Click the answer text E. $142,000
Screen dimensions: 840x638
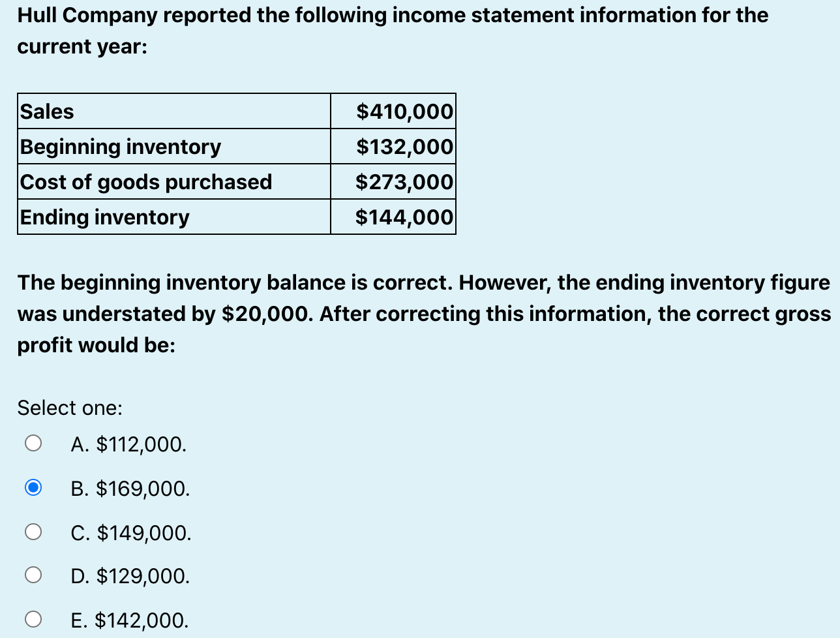click(x=128, y=620)
